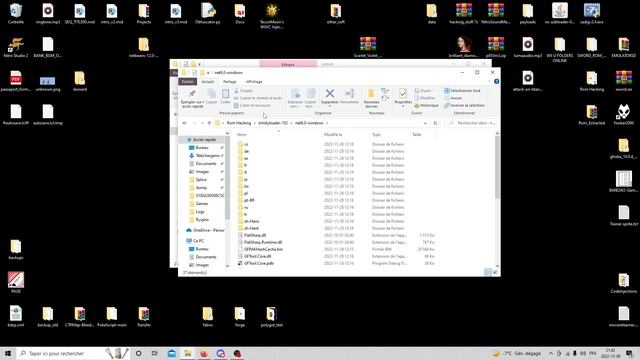Click Aucun in the selection group
Viewport: 640px width, 360px height.
click(x=453, y=98)
